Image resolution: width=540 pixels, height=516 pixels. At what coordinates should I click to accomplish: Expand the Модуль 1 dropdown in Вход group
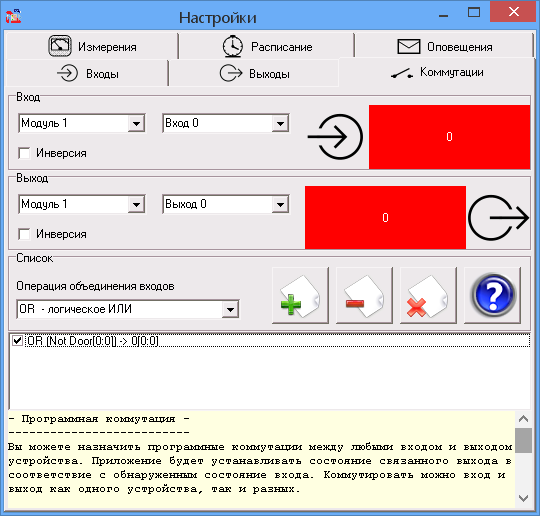pos(136,123)
